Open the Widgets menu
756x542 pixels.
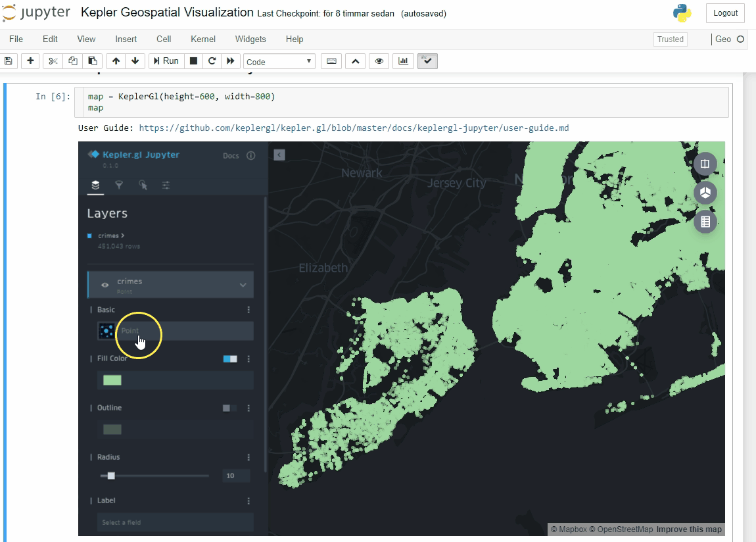(x=250, y=39)
